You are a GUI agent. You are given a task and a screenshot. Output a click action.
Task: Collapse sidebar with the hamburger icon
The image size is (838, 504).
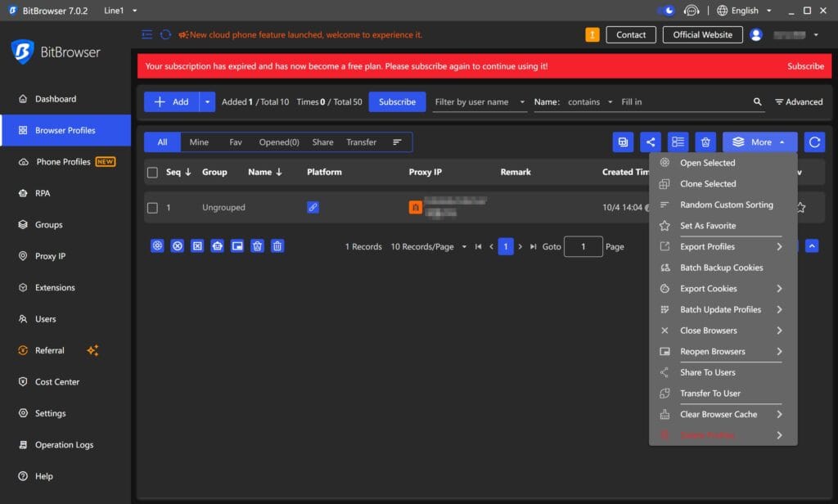click(147, 34)
